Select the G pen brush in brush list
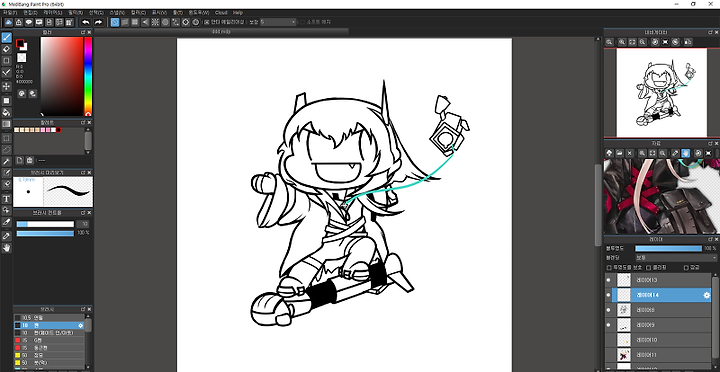The height and width of the screenshot is (372, 720). coord(49,340)
